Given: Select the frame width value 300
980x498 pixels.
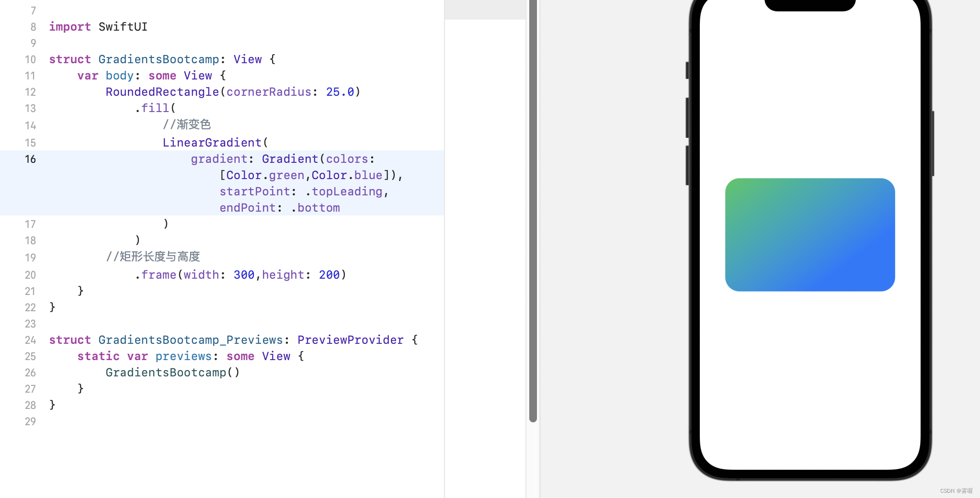Looking at the screenshot, I should point(244,274).
